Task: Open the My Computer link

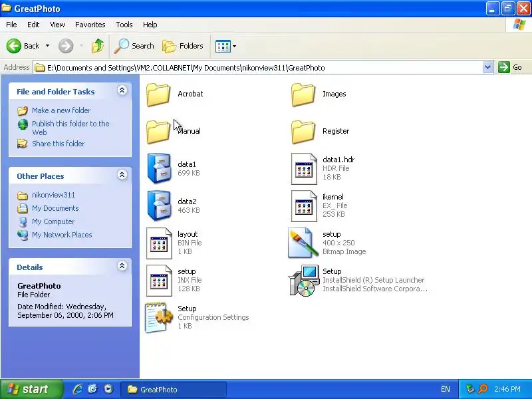Action: [53, 221]
